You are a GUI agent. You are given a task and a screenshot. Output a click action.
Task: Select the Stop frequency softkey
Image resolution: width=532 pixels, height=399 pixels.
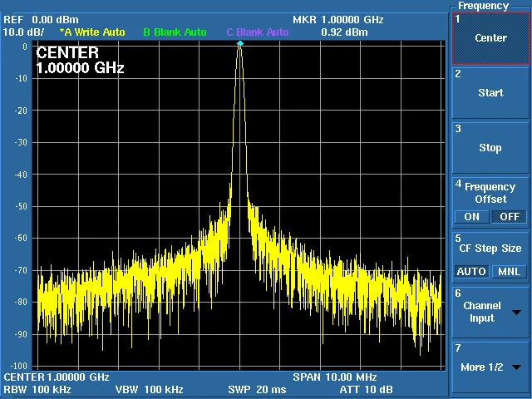[x=490, y=148]
